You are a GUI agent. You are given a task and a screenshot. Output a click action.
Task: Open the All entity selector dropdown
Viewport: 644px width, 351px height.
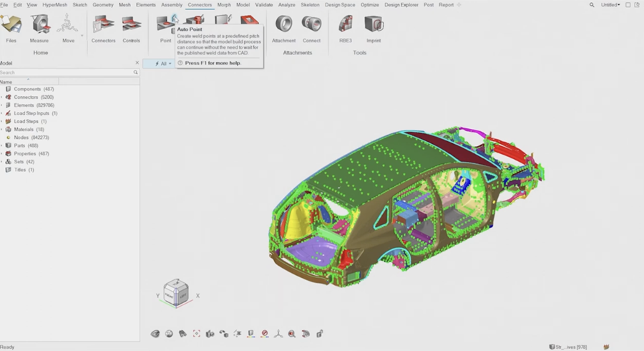tap(163, 64)
